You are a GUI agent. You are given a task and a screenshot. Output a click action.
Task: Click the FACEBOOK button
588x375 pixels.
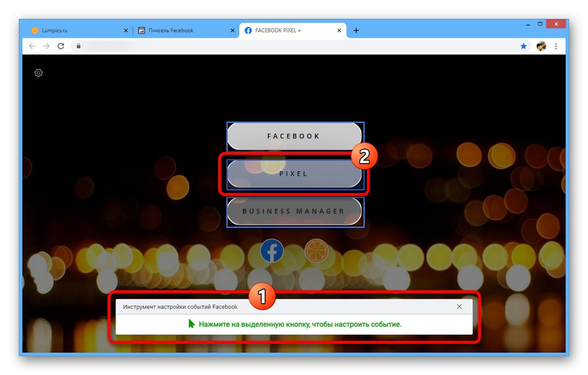click(x=294, y=136)
